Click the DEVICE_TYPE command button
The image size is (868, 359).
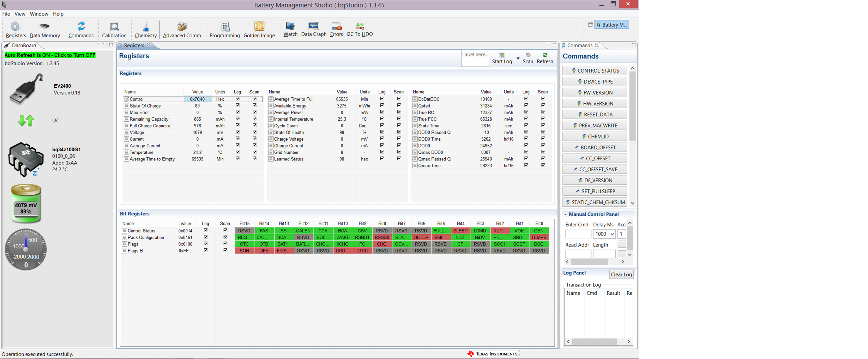click(x=595, y=81)
